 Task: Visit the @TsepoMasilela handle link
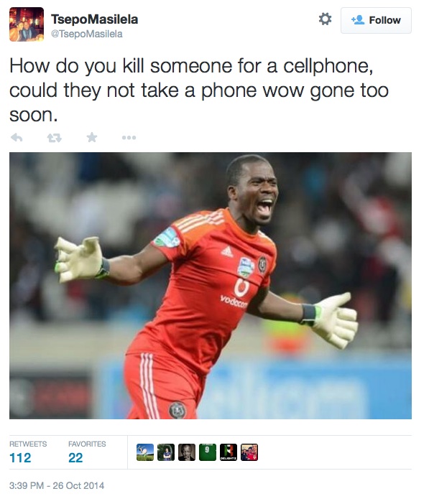click(86, 34)
